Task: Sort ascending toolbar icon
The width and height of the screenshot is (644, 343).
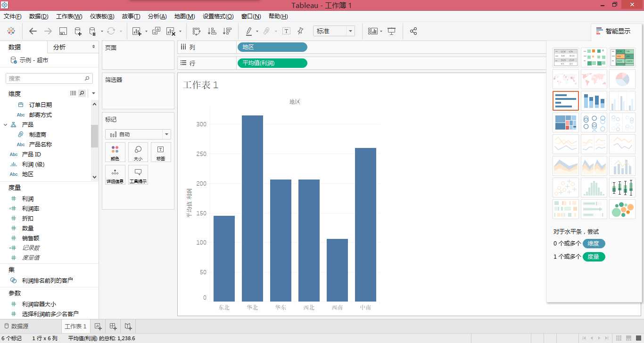Action: (x=212, y=31)
